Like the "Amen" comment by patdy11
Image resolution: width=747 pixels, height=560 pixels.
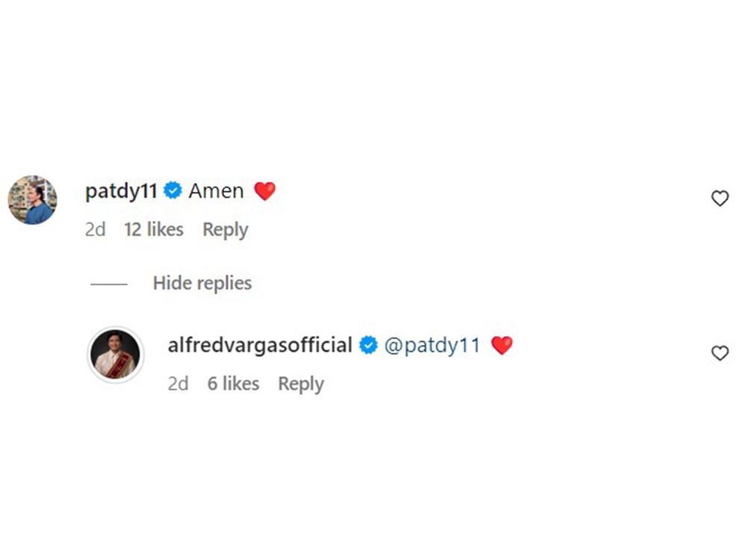click(719, 199)
